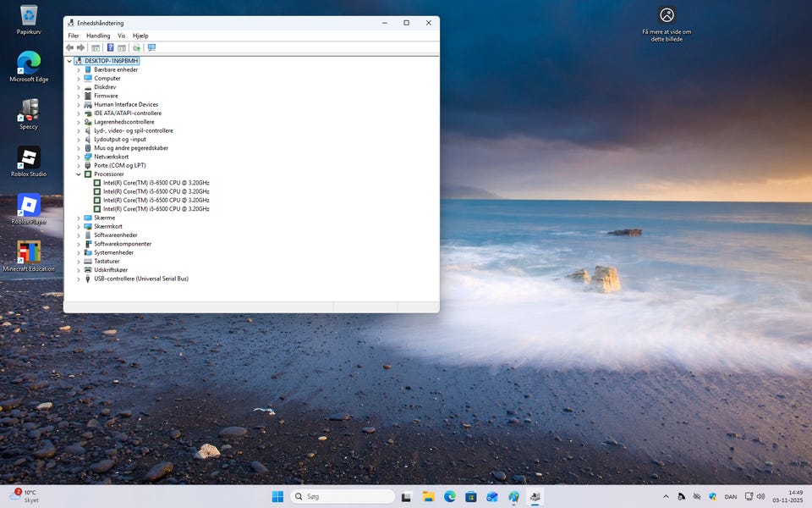Click the Help icon in Device Manager toolbar
The image size is (812, 508).
coord(110,47)
